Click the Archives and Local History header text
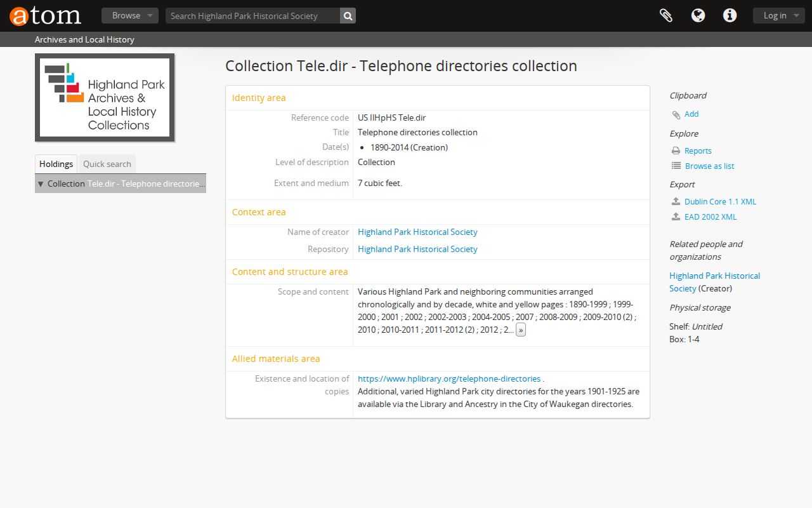Image resolution: width=812 pixels, height=508 pixels. (x=84, y=39)
